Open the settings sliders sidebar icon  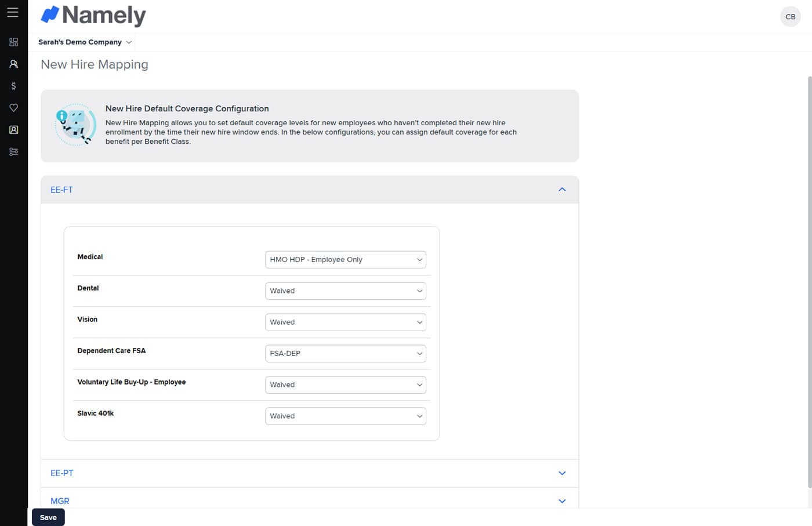point(13,152)
